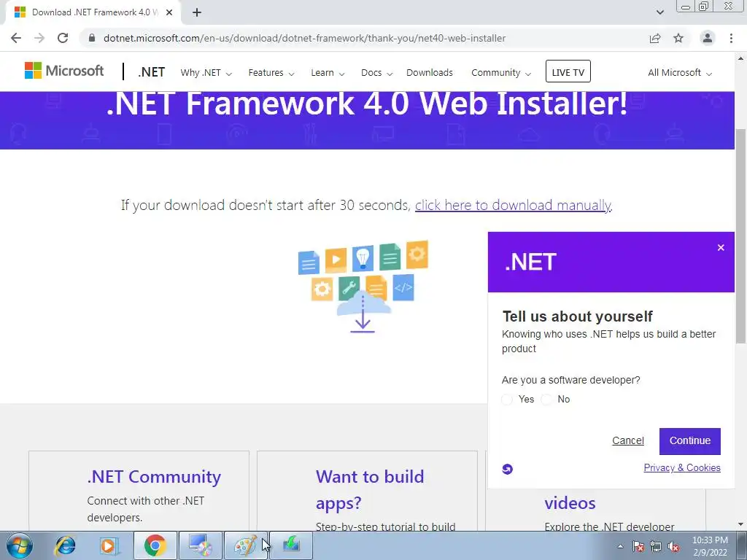Cancel the .NET survey
The image size is (747, 560).
tap(628, 441)
